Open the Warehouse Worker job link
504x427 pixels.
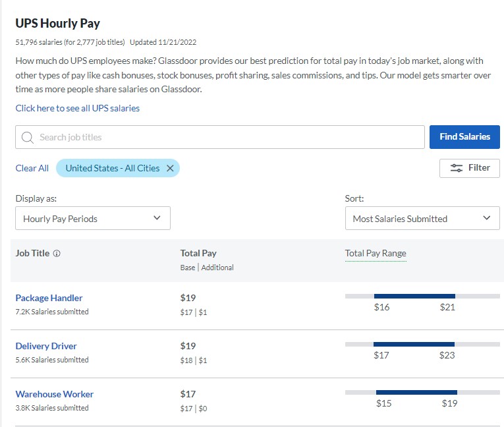point(54,394)
